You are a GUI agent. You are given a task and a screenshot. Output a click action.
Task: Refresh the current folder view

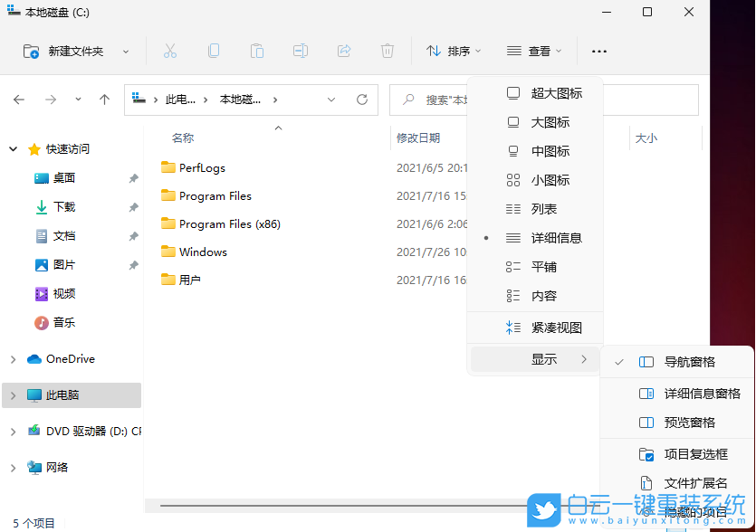click(x=362, y=100)
